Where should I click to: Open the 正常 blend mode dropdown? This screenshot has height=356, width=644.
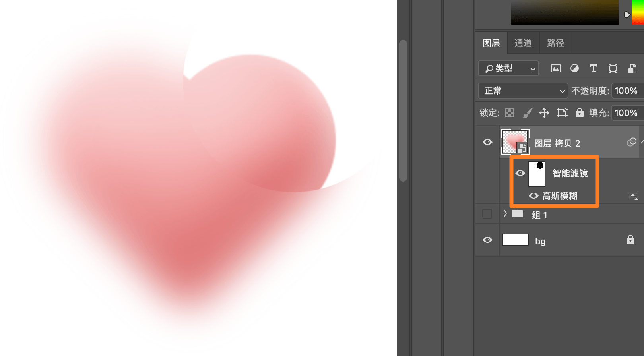tap(523, 91)
